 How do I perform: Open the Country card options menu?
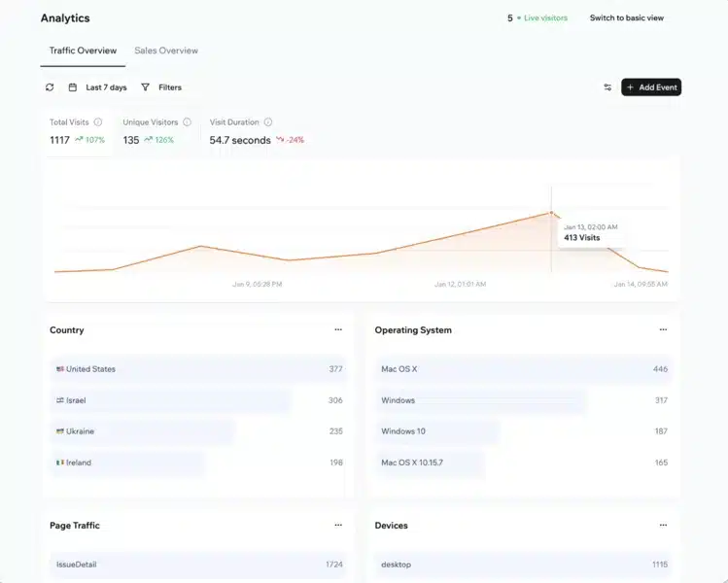pyautogui.click(x=338, y=329)
